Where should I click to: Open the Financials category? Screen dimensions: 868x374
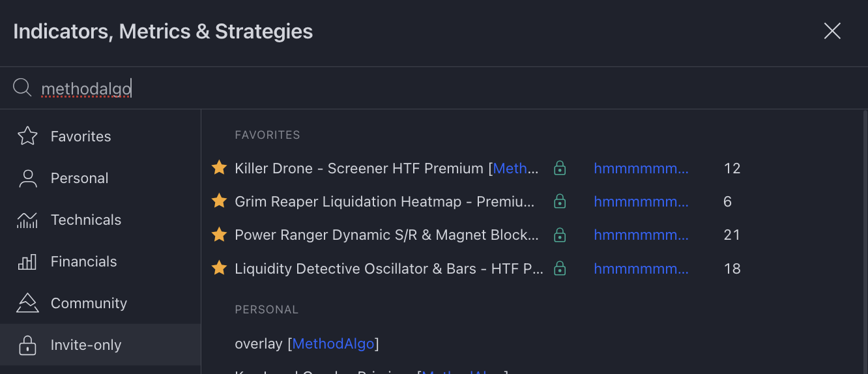tap(83, 261)
